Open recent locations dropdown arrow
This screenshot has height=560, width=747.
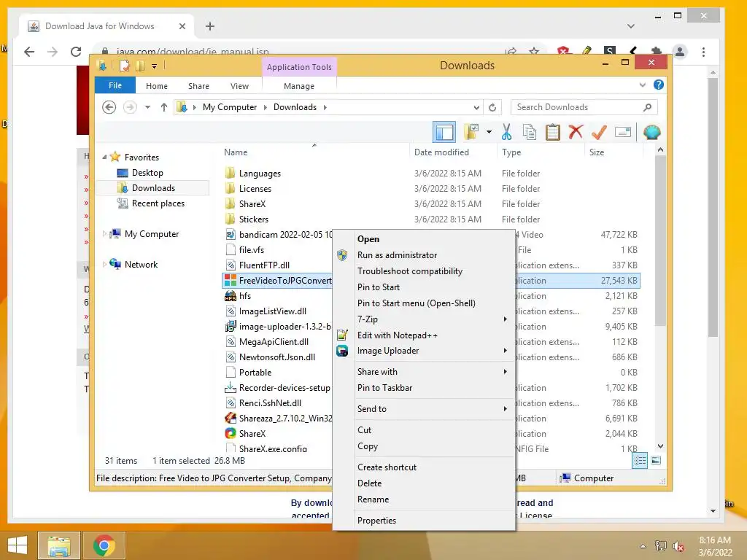[x=147, y=107]
